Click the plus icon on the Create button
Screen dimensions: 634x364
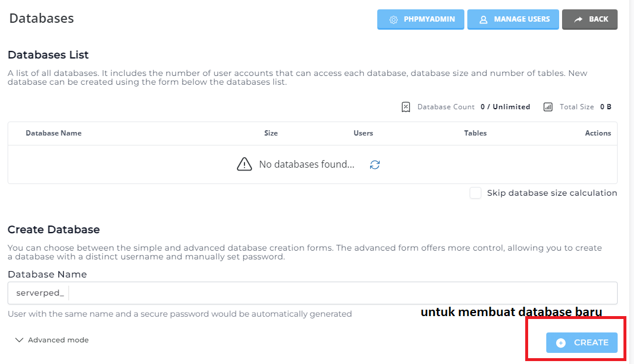(560, 343)
